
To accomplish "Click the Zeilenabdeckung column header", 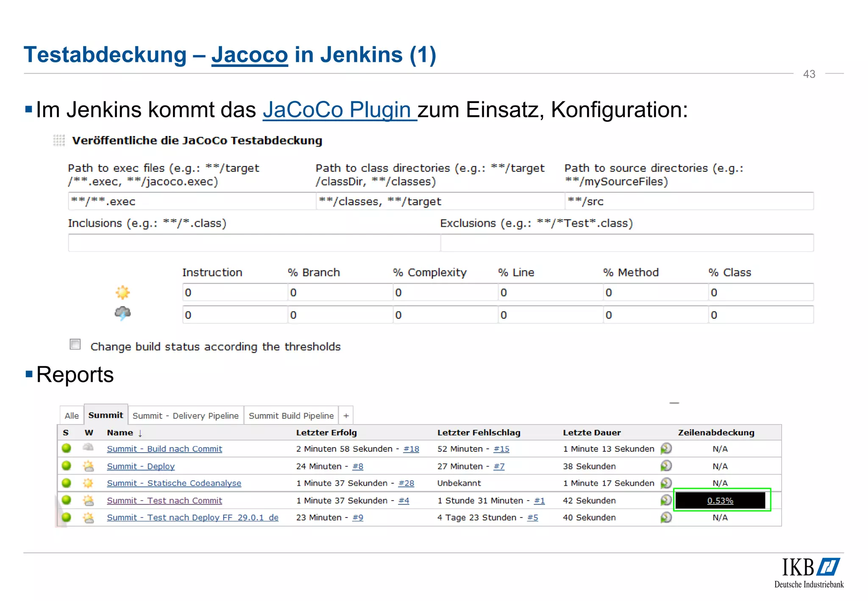I will (716, 433).
